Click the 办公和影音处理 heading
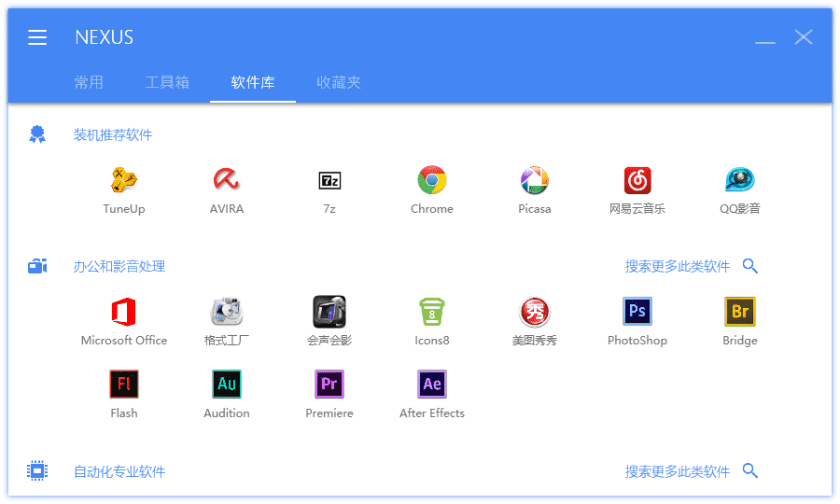840x504 pixels. (119, 266)
